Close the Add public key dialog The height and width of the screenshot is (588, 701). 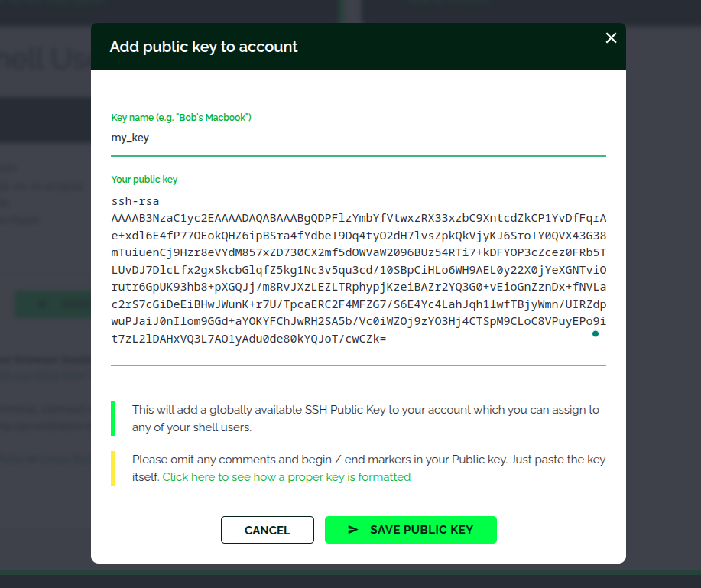pyautogui.click(x=611, y=38)
